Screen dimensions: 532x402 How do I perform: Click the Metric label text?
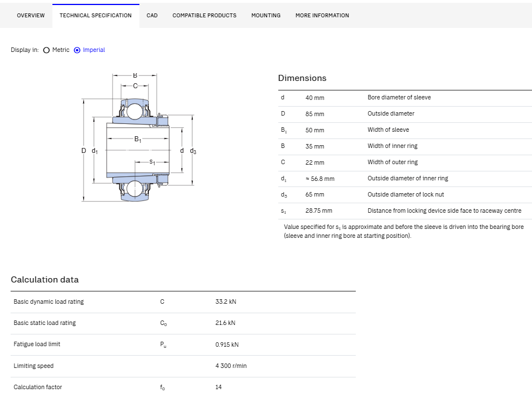[61, 50]
